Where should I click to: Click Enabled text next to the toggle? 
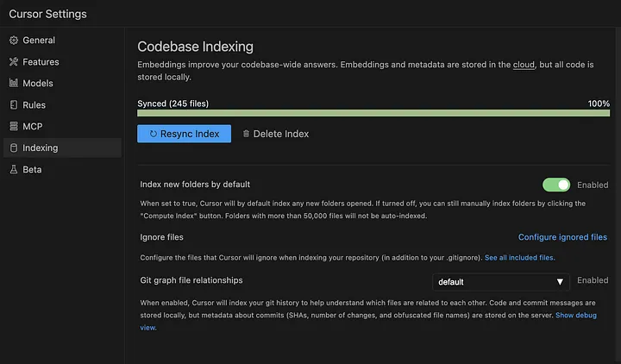(593, 185)
